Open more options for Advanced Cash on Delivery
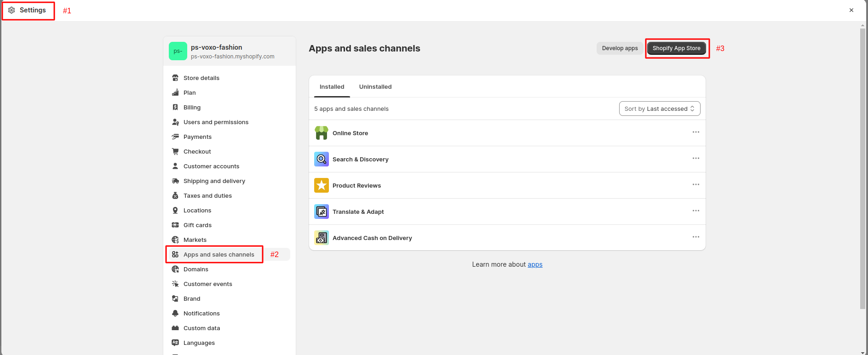 696,237
